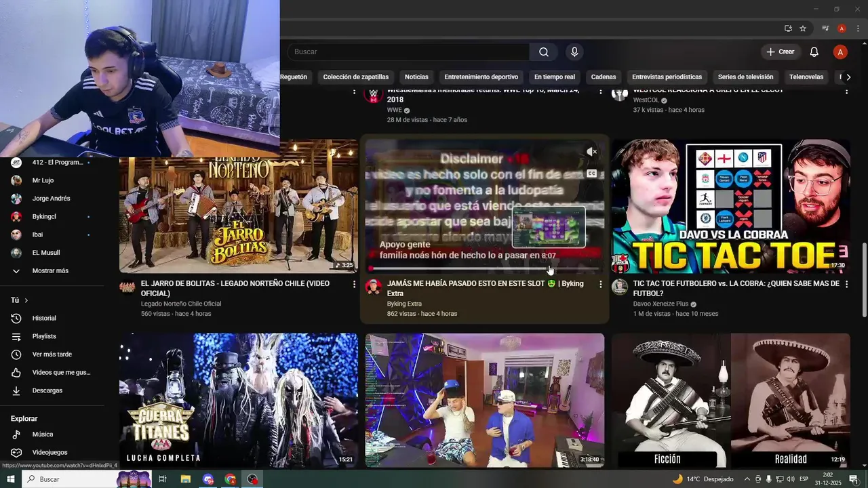Open Davoo Xeneize Plus channel avatar
This screenshot has width=868, height=488.
(x=620, y=286)
